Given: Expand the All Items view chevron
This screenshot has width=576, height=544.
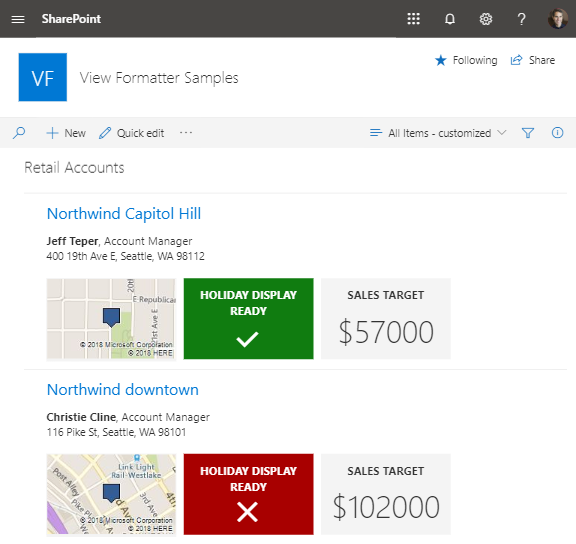Looking at the screenshot, I should click(x=501, y=132).
